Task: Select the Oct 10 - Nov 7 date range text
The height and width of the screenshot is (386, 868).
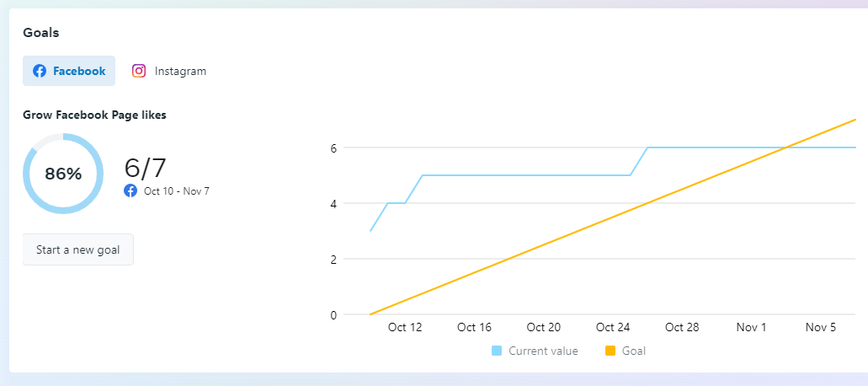Action: [x=177, y=191]
